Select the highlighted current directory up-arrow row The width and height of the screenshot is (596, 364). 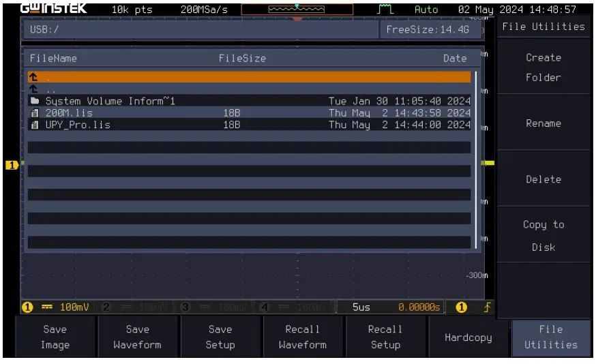point(249,77)
